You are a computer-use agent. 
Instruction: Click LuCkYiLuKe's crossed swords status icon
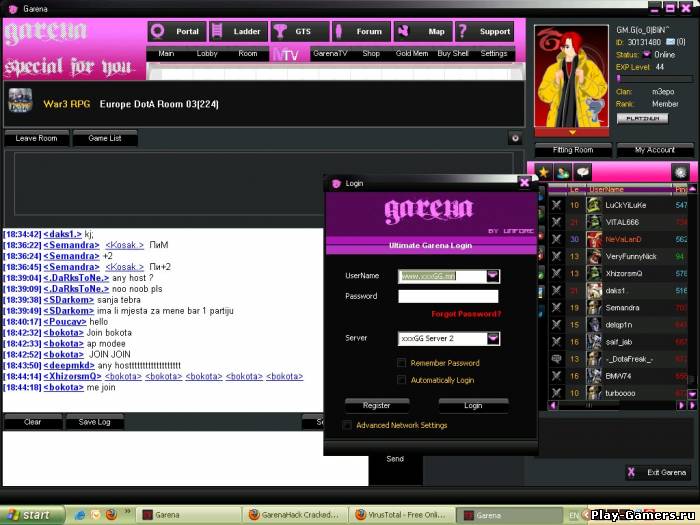coord(556,205)
